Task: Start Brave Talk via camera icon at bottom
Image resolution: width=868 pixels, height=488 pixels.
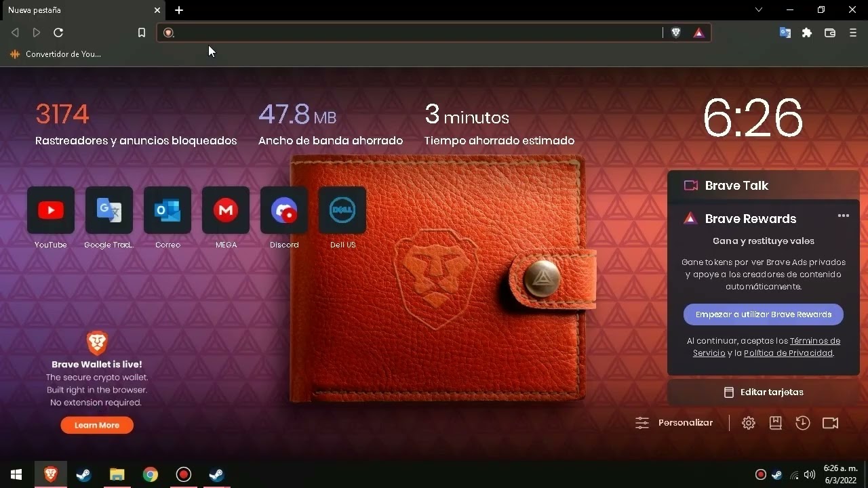Action: pyautogui.click(x=831, y=423)
